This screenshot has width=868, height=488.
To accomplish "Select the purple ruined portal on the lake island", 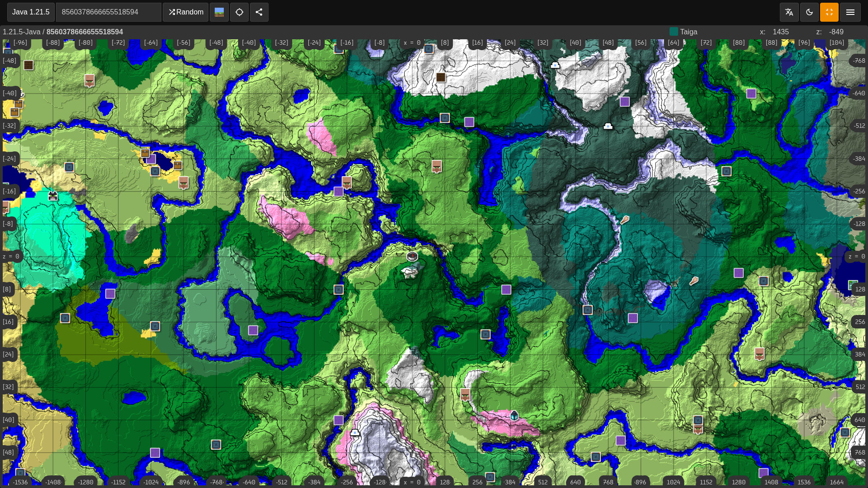I will tap(253, 330).
